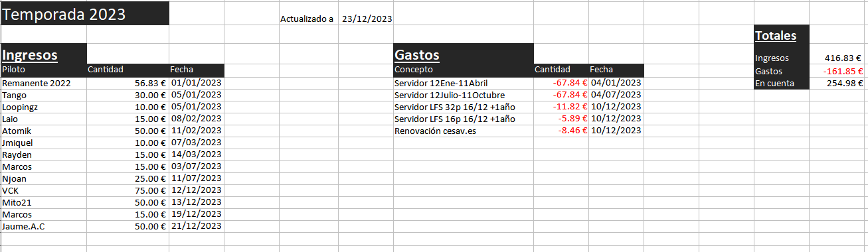Image resolution: width=868 pixels, height=252 pixels.
Task: Click the Renovación cesav.es expense row
Action: coord(519,131)
